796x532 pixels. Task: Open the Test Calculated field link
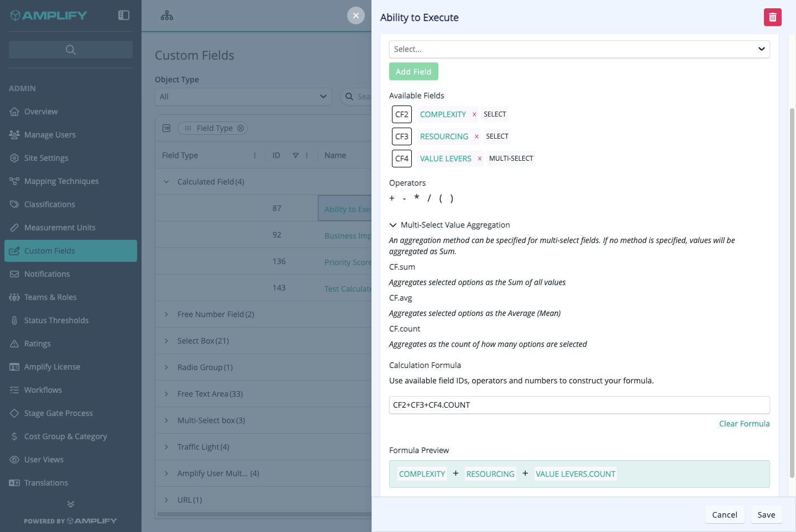[x=348, y=289]
